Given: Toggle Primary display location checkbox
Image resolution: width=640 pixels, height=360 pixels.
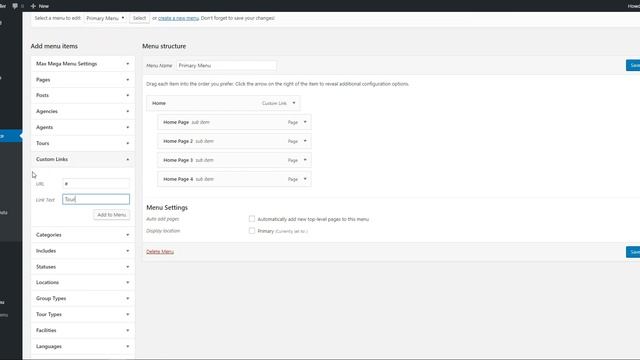Looking at the screenshot, I should point(252,231).
